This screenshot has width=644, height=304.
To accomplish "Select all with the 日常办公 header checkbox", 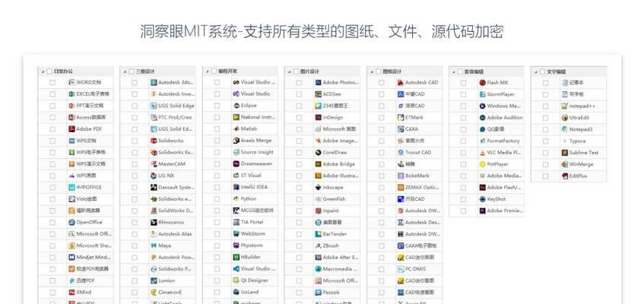I will pos(49,71).
